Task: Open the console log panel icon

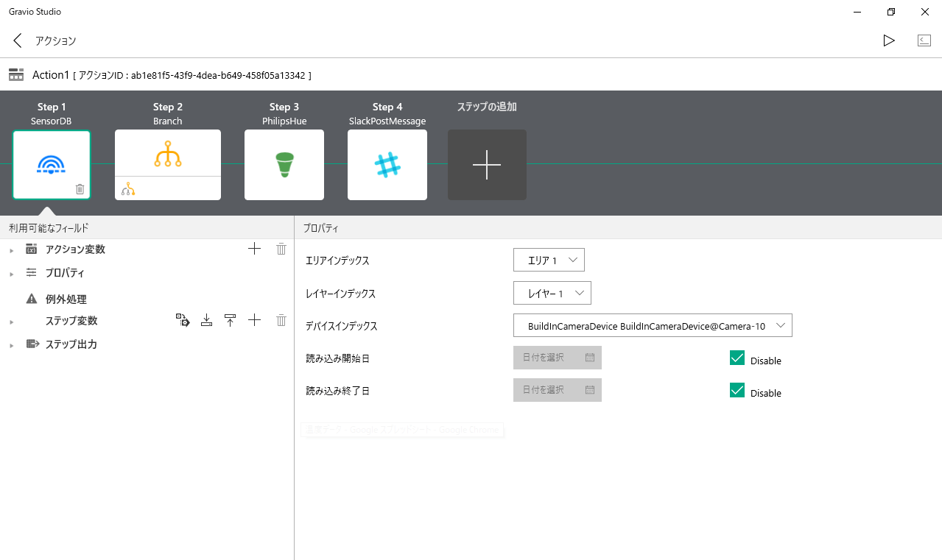Action: click(924, 40)
